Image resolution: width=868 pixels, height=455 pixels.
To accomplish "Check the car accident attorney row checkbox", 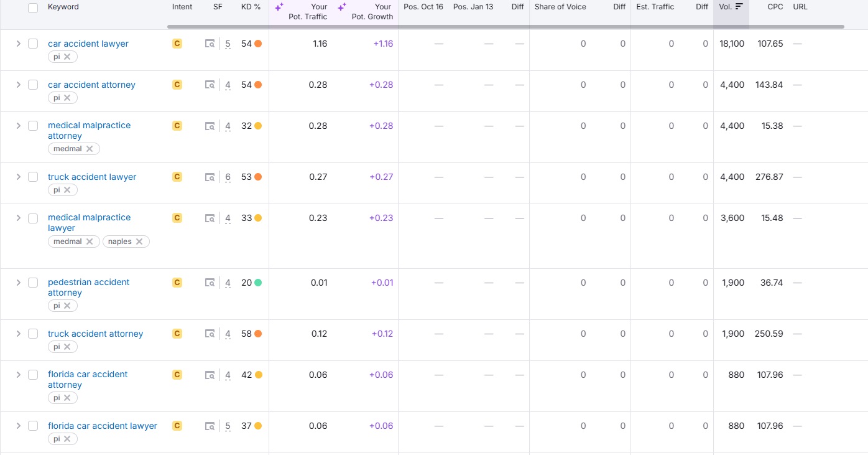I will click(33, 85).
